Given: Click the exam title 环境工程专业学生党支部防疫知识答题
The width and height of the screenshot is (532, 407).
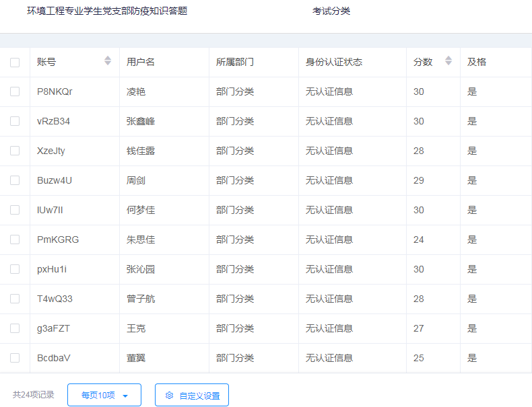Looking at the screenshot, I should (107, 11).
